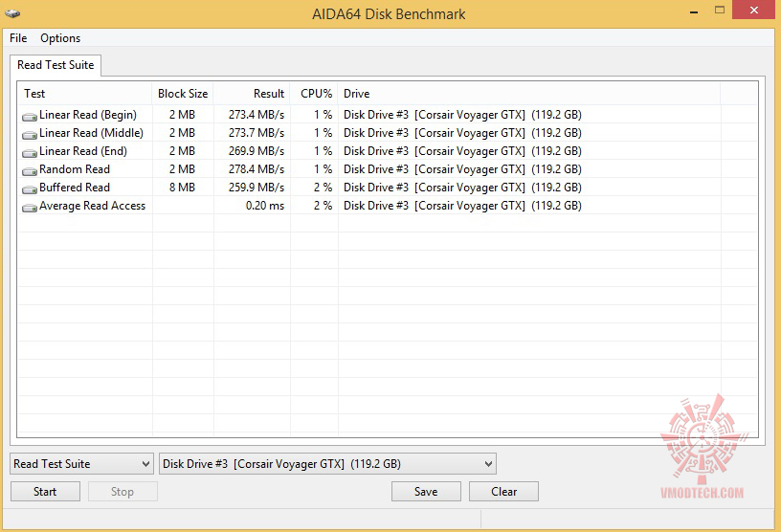Expand the Disk Drive #3 selector
781x532 pixels.
[327, 464]
